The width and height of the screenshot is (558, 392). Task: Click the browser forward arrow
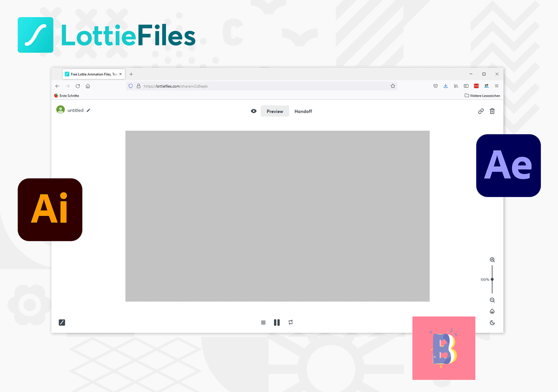[x=67, y=86]
